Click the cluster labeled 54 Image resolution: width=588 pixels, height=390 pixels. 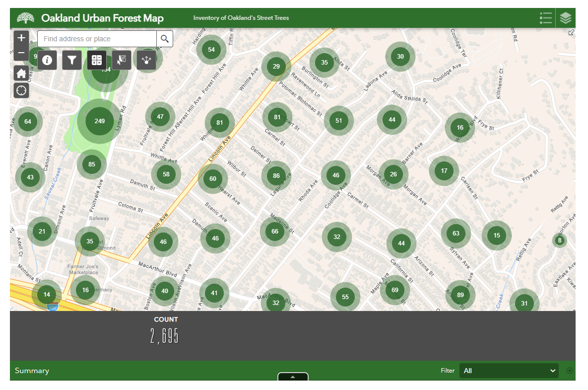(x=211, y=50)
